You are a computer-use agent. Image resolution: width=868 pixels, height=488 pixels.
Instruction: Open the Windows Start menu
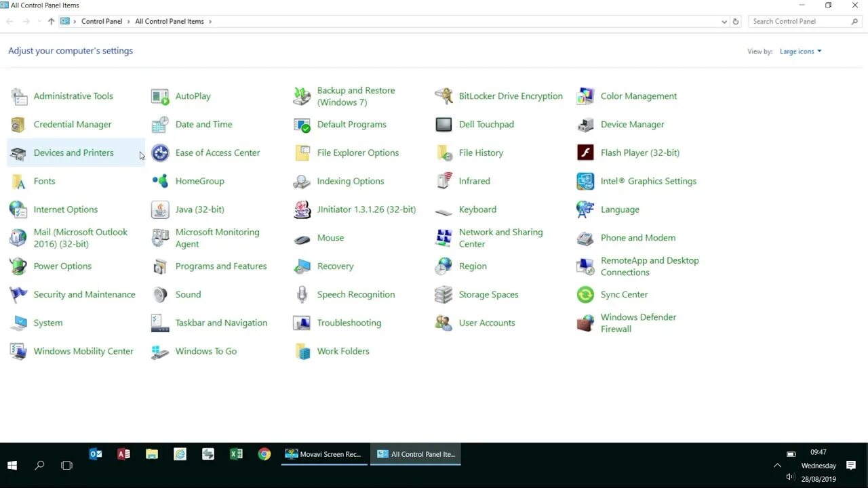[x=12, y=466]
